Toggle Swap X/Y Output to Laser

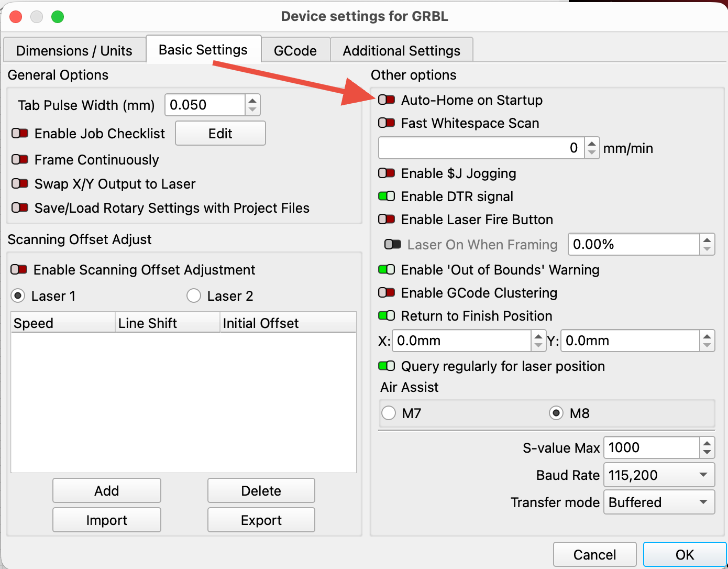[x=20, y=183]
